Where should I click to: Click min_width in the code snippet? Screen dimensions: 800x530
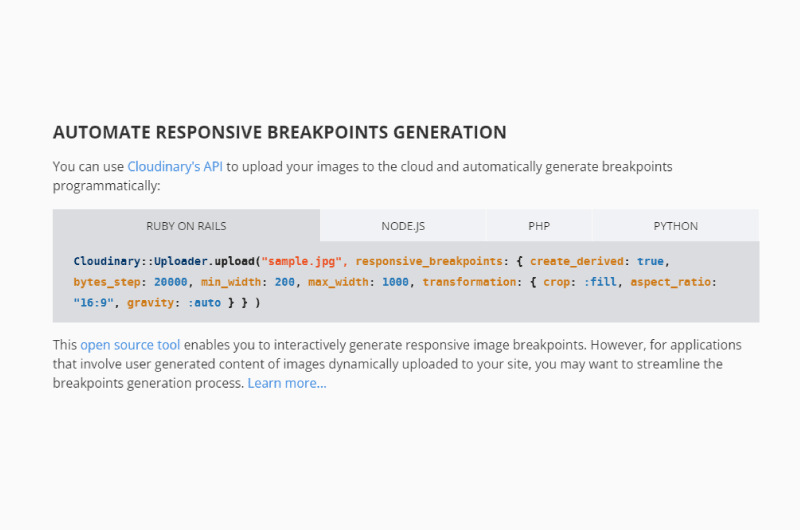231,282
